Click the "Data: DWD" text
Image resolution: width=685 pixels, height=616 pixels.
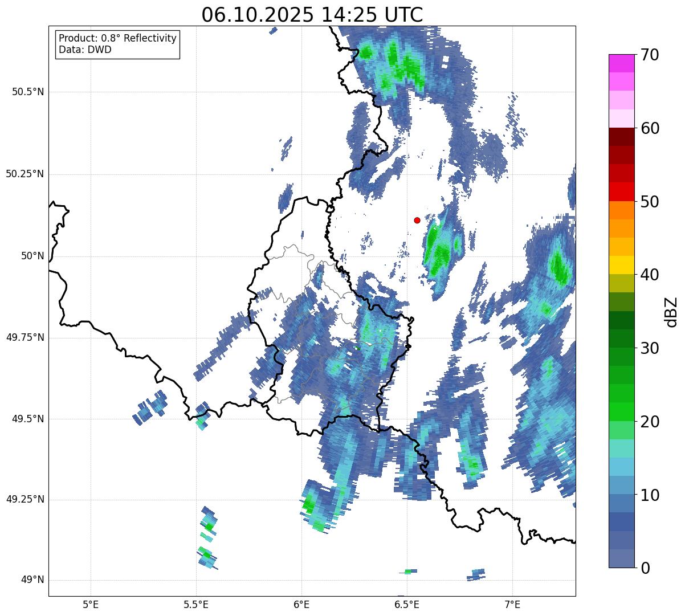[x=85, y=50]
